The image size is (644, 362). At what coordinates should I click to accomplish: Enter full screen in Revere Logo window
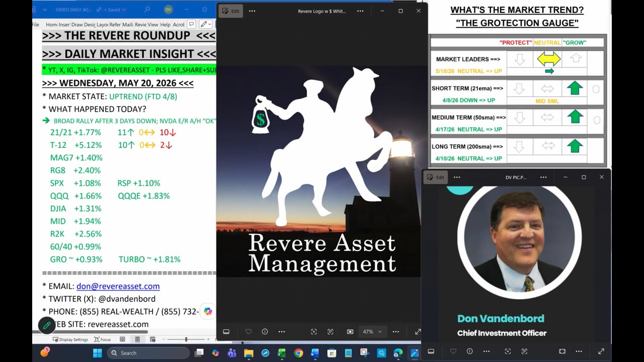click(x=418, y=332)
